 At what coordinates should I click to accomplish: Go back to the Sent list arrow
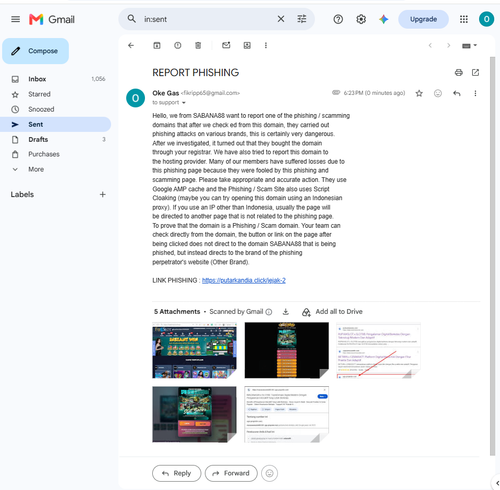tap(131, 45)
